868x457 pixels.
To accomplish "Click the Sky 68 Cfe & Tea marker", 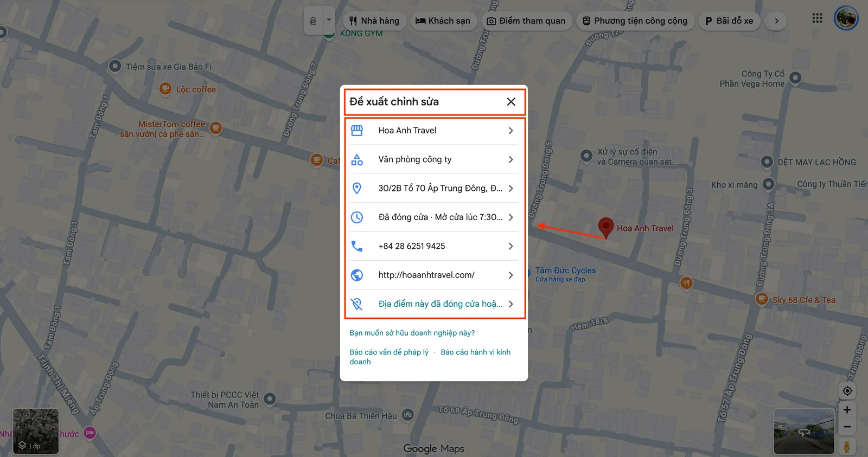I will click(762, 299).
